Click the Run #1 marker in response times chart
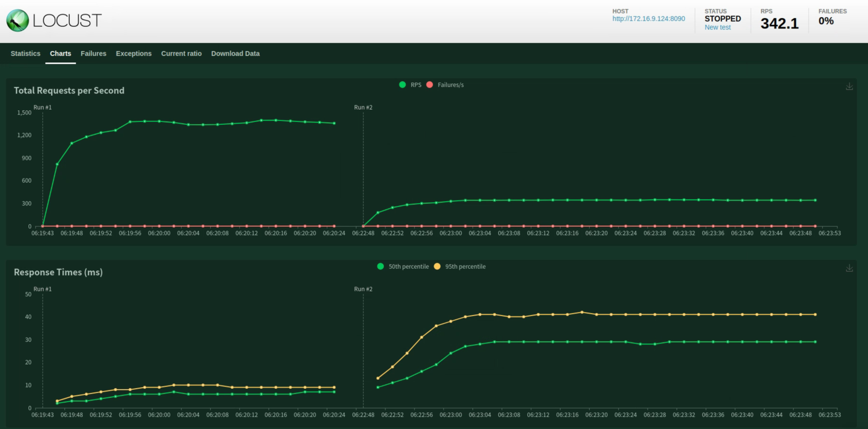Viewport: 868px width, 429px height. tap(43, 289)
